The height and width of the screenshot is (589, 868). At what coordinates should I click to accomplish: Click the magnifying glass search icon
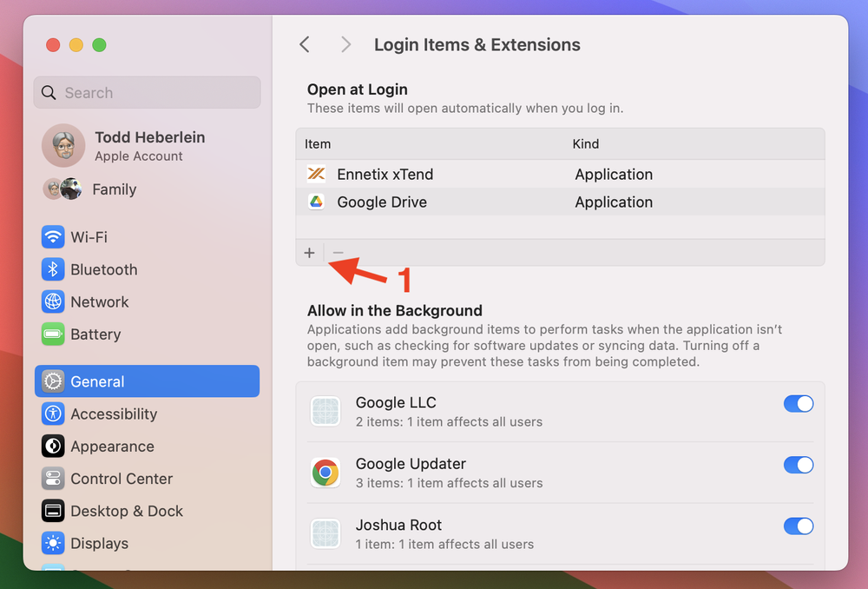point(49,93)
